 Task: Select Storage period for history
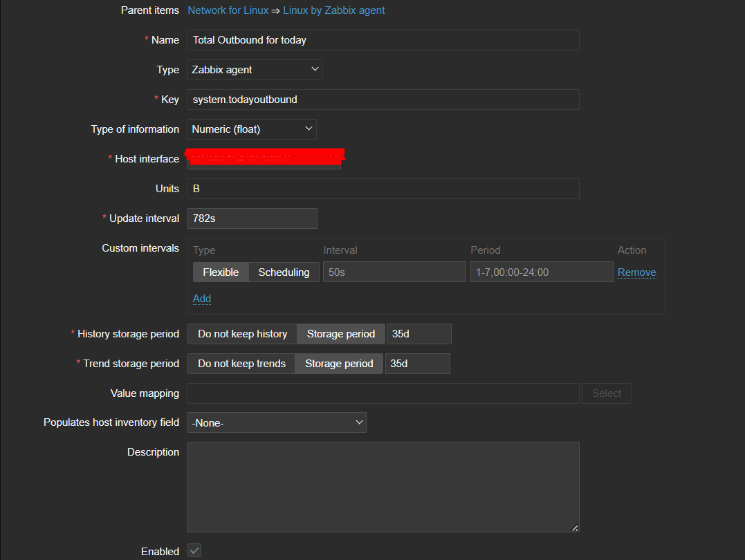(x=340, y=334)
